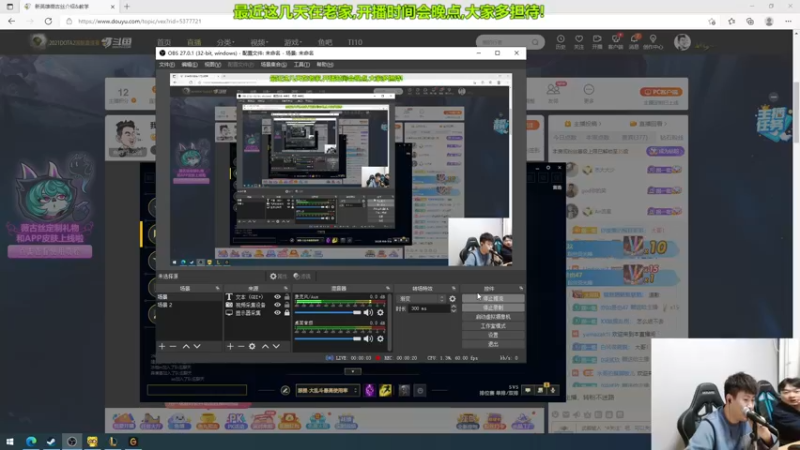
Task: Click the rune edit pencil icon
Action: click(x=285, y=390)
